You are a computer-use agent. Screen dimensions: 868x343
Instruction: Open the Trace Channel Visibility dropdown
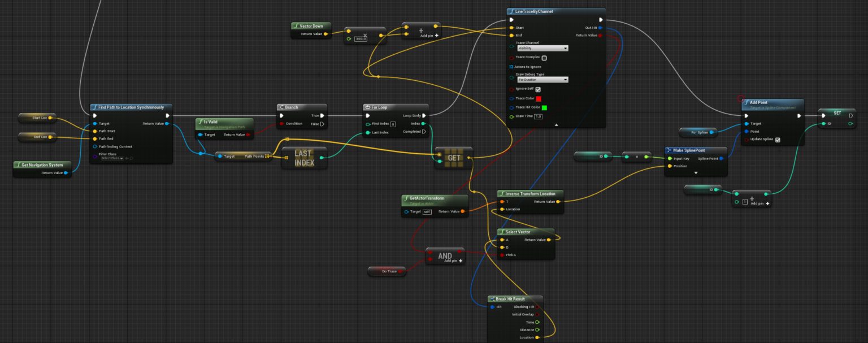[542, 49]
